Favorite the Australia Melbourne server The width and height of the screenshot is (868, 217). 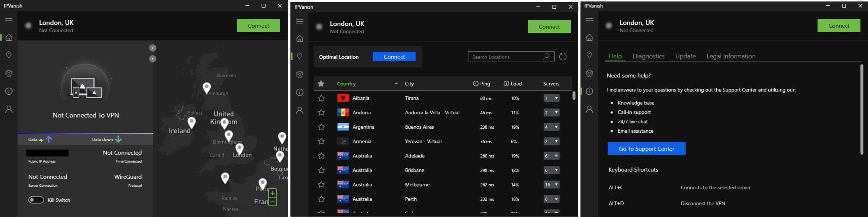click(x=321, y=185)
